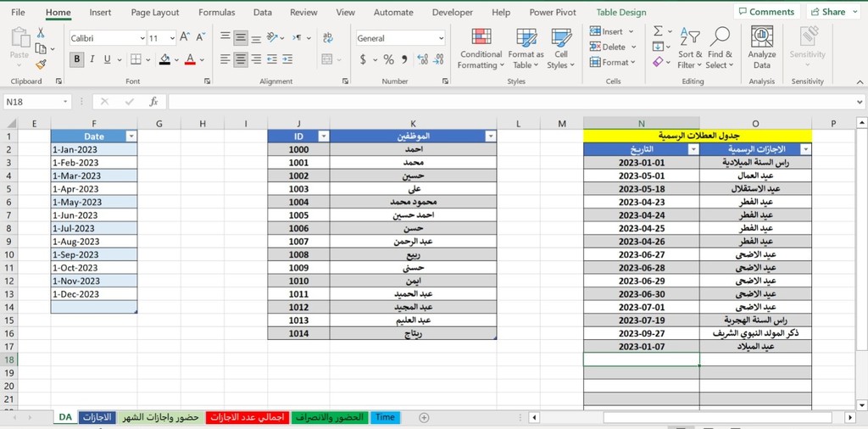Open the font size dropdown

[172, 38]
